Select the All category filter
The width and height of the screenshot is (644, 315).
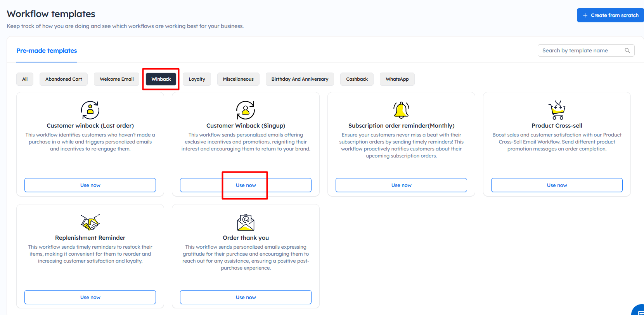click(25, 79)
